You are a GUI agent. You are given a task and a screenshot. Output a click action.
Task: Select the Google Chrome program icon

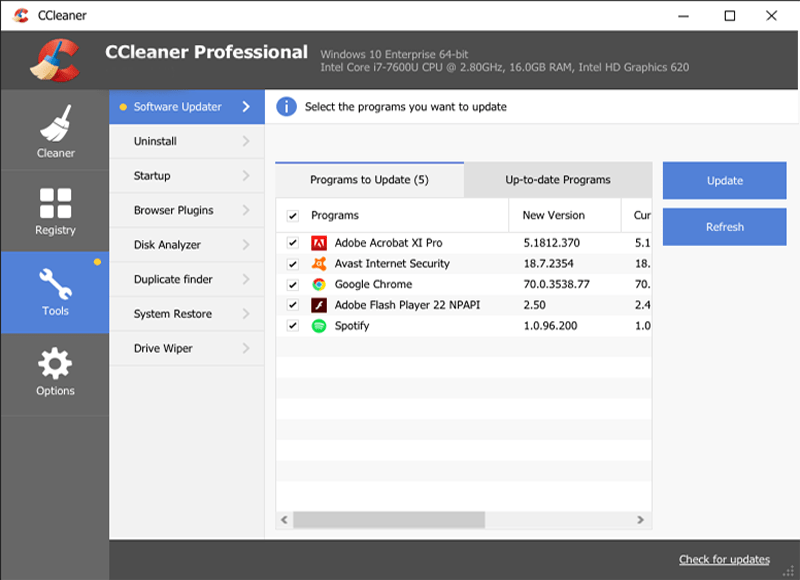[321, 284]
